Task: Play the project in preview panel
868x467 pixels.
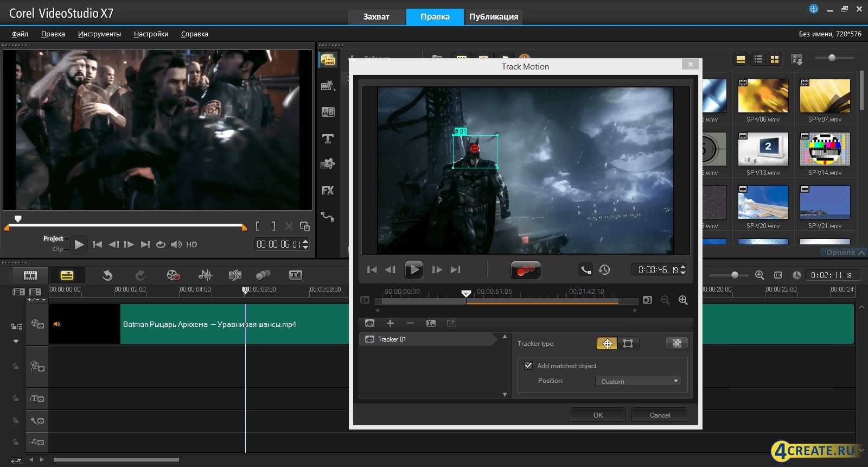Action: [79, 244]
